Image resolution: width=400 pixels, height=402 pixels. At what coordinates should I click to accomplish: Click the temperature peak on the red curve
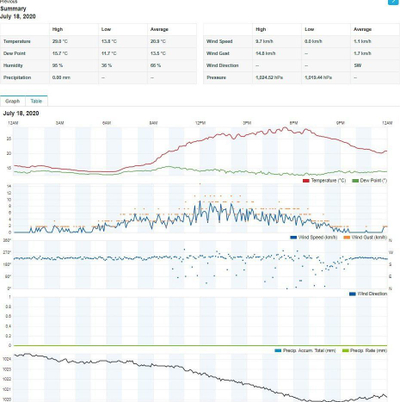click(284, 127)
